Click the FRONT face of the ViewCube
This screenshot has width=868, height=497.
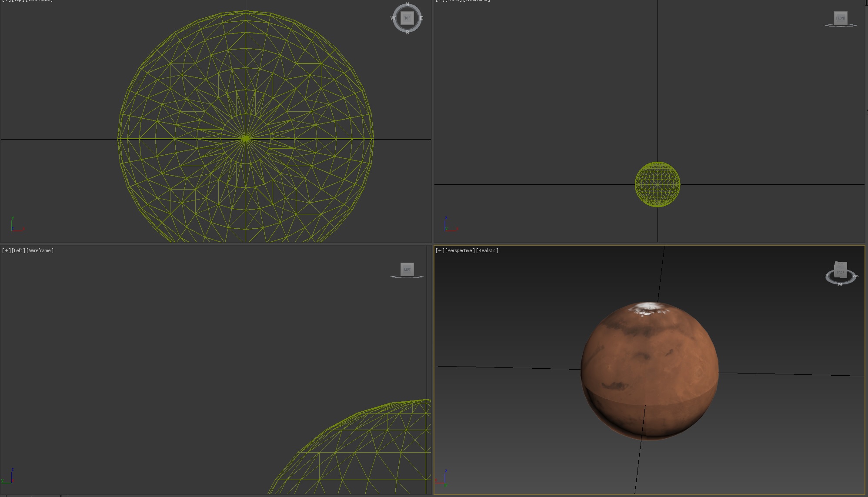[x=841, y=18]
